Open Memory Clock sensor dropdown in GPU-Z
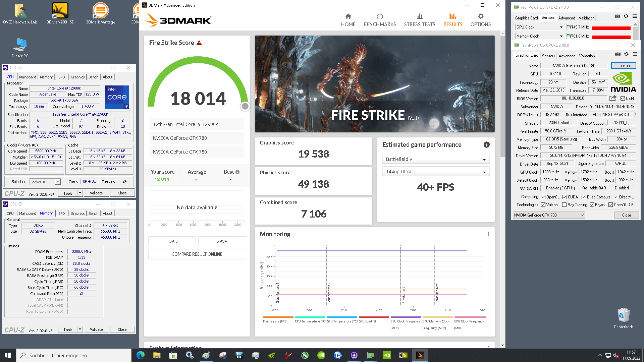Viewport: 644px width, 362px height. tap(540, 36)
